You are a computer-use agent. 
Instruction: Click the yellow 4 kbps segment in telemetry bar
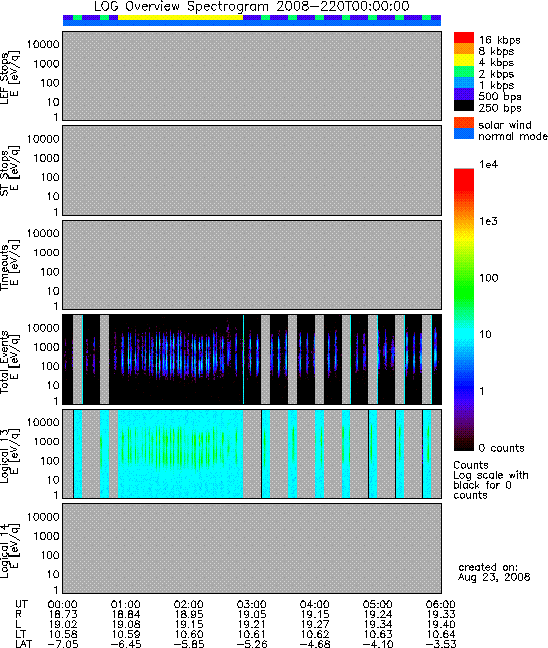180,17
